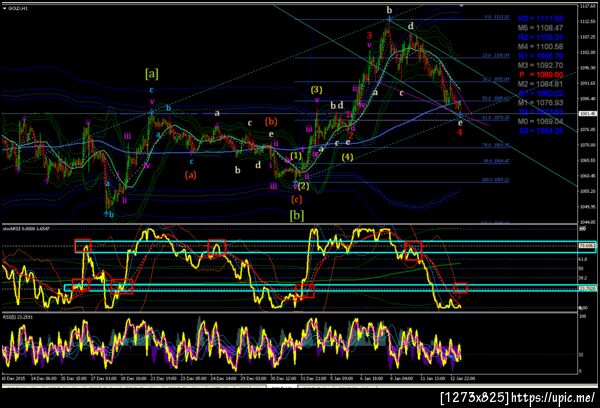Select the yellow (4) wave label
The width and height of the screenshot is (600, 408).
click(347, 157)
